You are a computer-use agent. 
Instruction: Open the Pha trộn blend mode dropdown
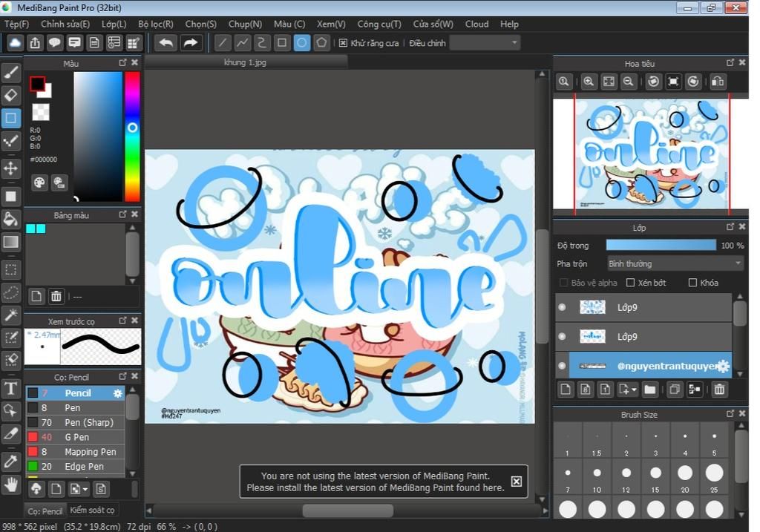(675, 263)
